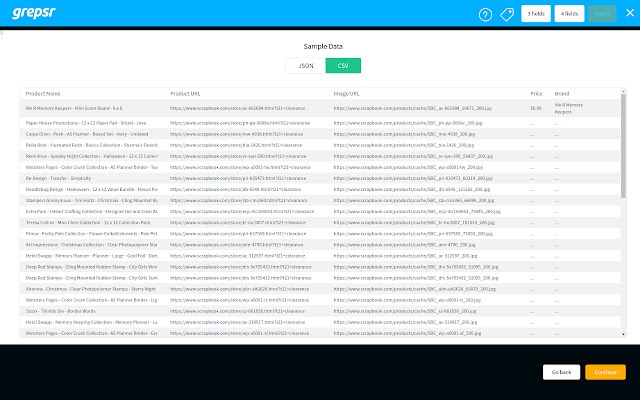Click the Sample Data heading

click(323, 46)
